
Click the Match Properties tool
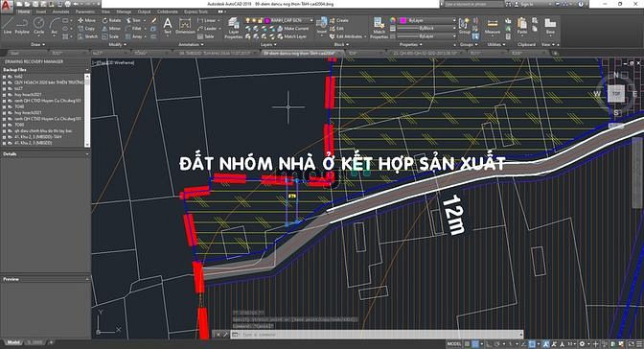tap(379, 28)
